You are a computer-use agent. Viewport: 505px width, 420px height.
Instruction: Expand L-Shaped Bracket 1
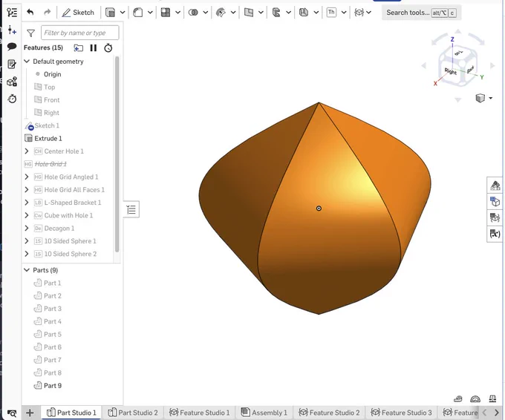(x=27, y=203)
